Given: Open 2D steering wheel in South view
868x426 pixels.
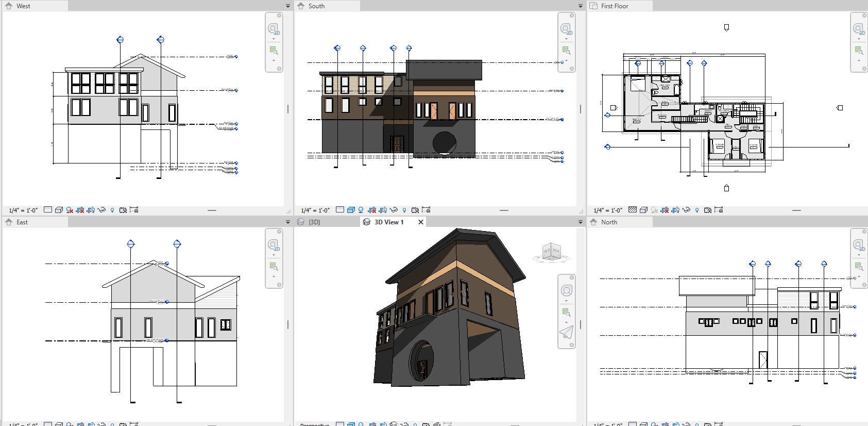Looking at the screenshot, I should point(566,29).
